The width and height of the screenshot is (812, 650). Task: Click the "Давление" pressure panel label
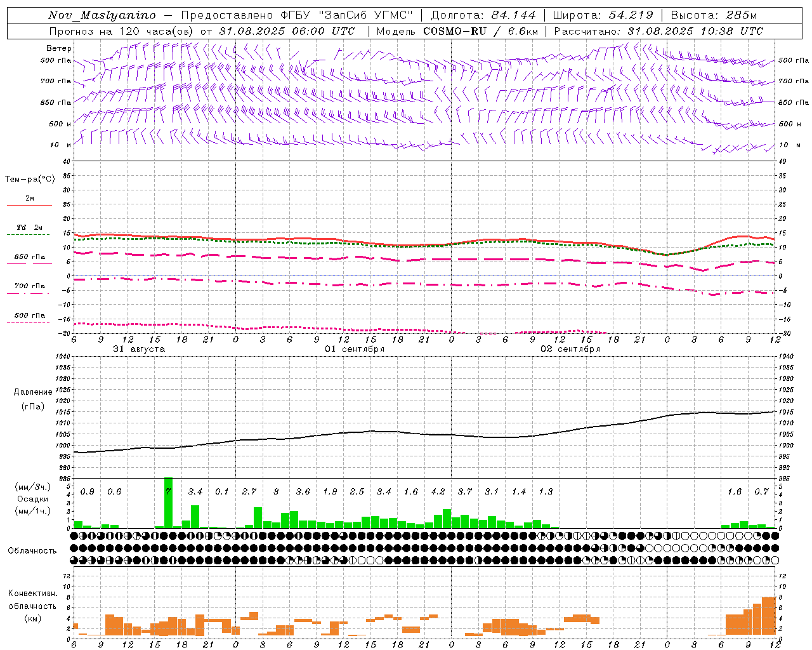click(x=33, y=392)
